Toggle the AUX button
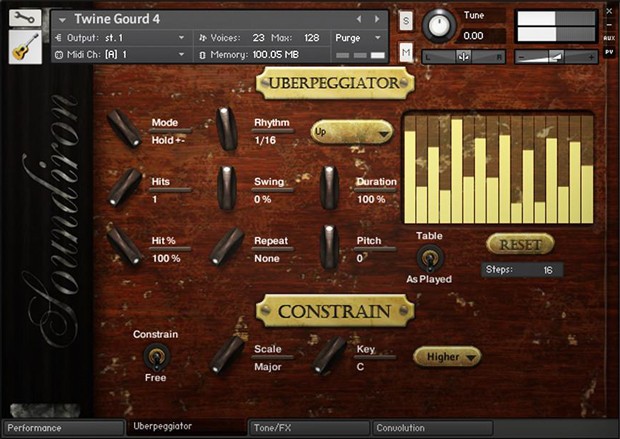The image size is (620, 439). pyautogui.click(x=609, y=38)
